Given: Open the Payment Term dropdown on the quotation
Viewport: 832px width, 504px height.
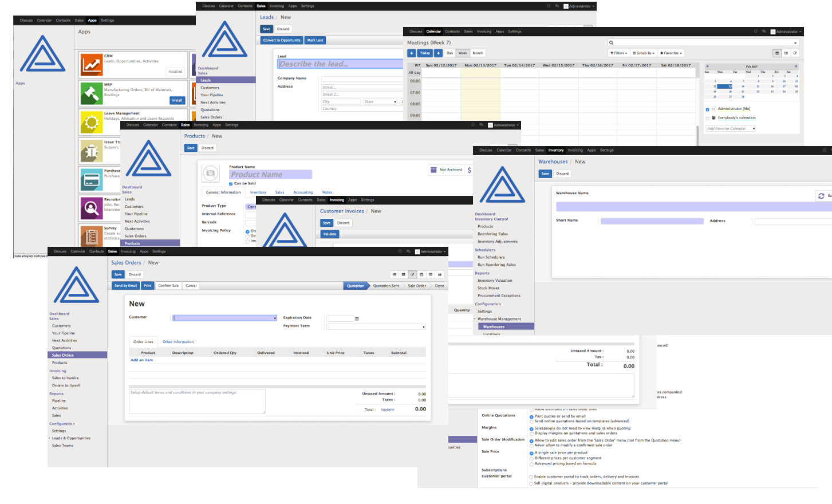Looking at the screenshot, I should click(x=376, y=327).
